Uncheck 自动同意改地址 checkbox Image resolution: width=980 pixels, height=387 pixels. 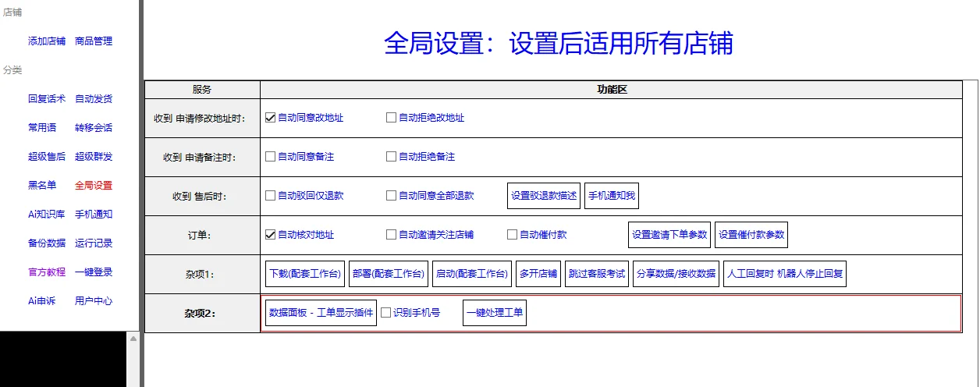tap(271, 118)
